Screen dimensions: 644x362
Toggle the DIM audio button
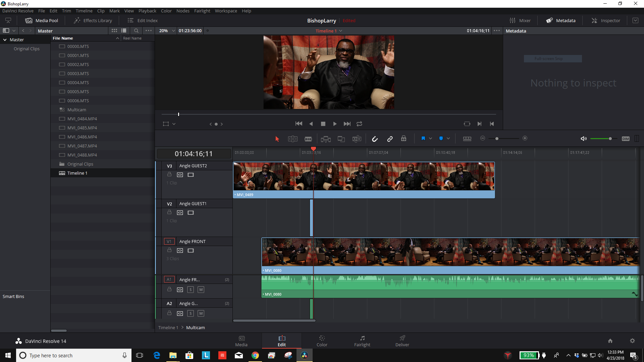(x=626, y=139)
